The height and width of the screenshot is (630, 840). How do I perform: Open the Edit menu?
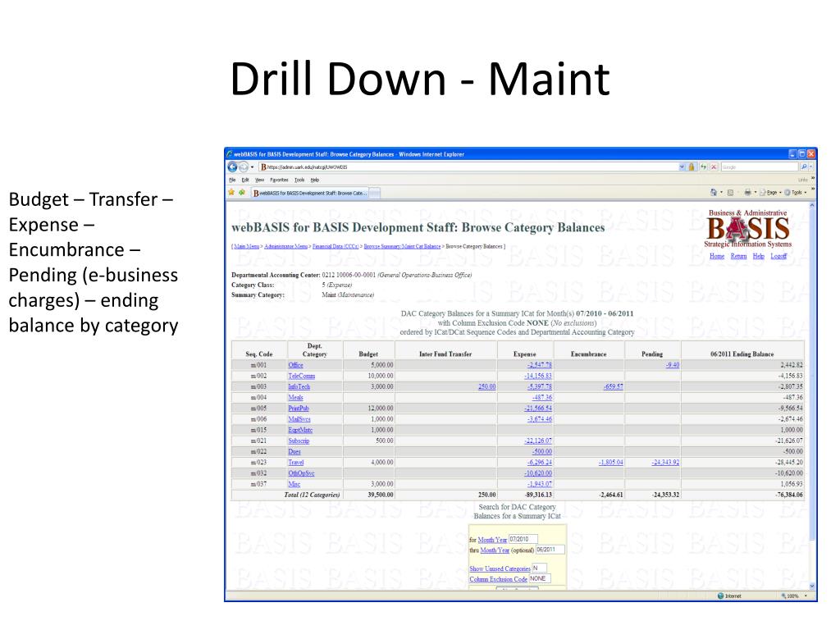pyautogui.click(x=244, y=180)
